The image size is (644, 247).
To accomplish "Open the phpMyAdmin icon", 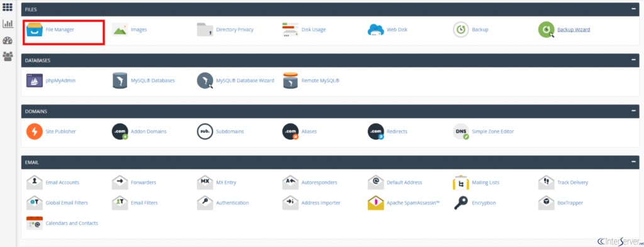I will click(35, 81).
